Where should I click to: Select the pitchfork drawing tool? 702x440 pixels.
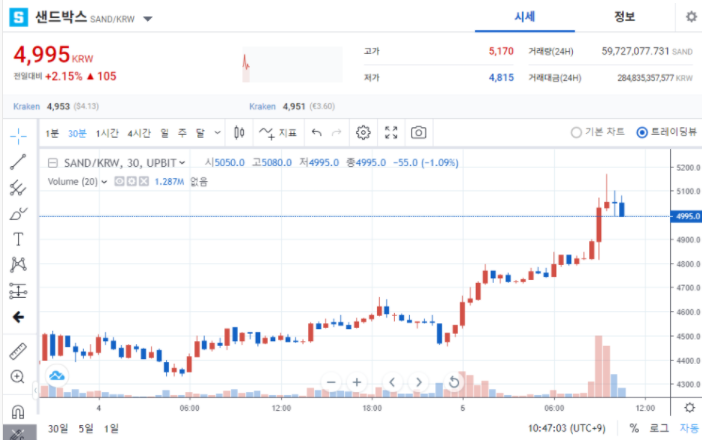(x=18, y=188)
